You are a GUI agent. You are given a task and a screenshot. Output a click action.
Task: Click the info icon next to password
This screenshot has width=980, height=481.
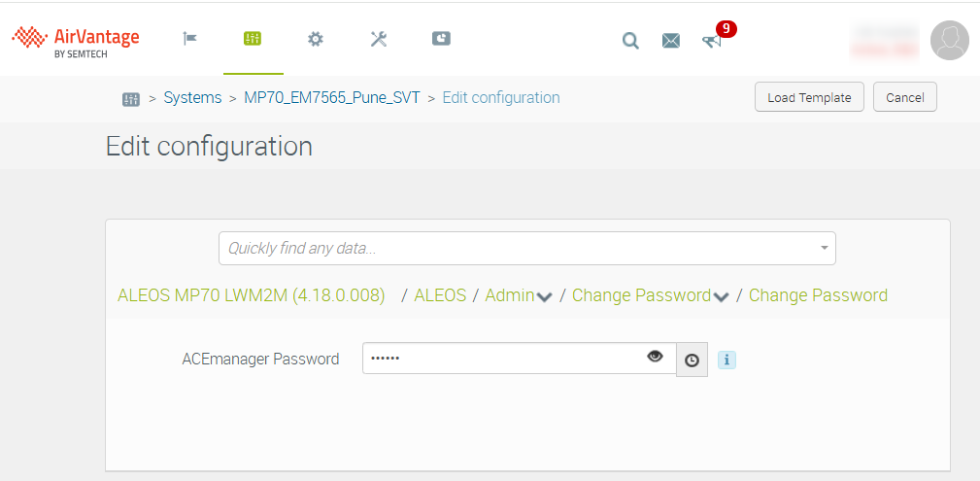point(727,360)
